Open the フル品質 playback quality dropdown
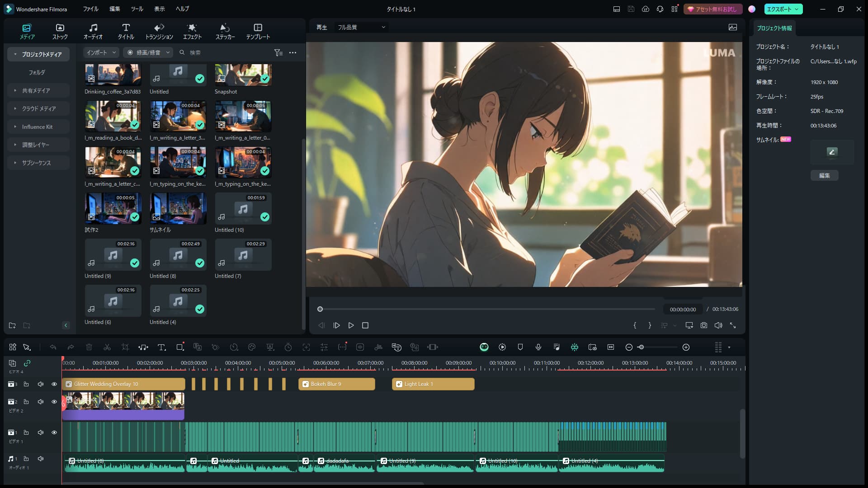The height and width of the screenshot is (488, 868). (x=361, y=27)
